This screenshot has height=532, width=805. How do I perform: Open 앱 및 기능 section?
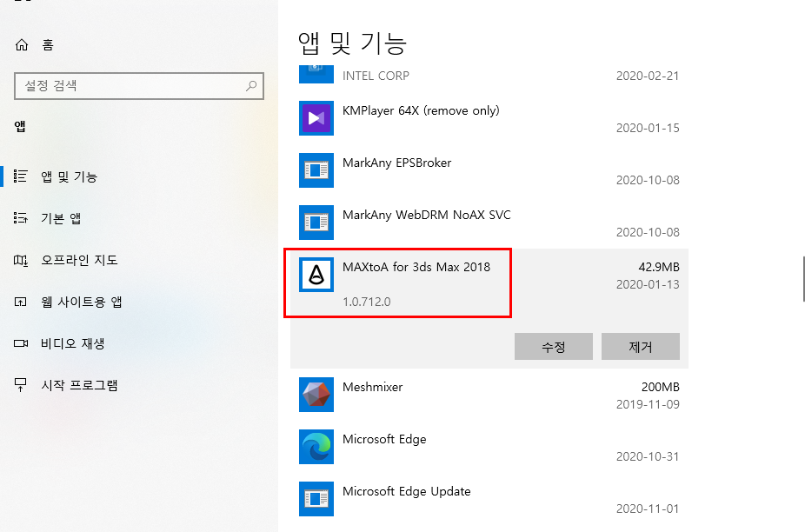pos(69,176)
